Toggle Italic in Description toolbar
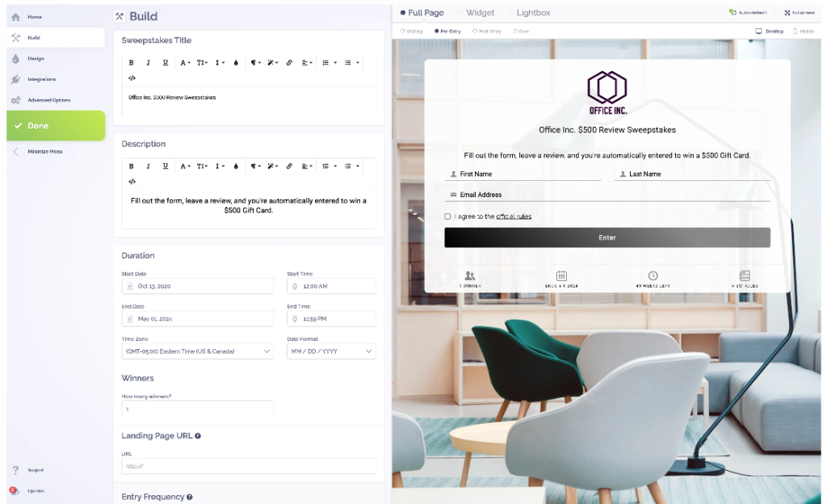Viewport: 827px width, 504px height. click(149, 166)
